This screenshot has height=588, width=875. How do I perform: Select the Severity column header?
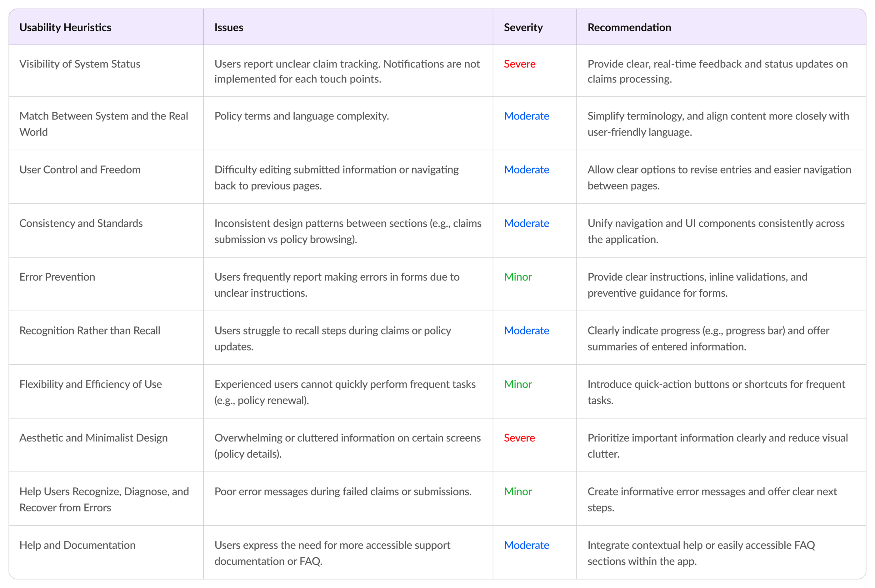point(523,28)
